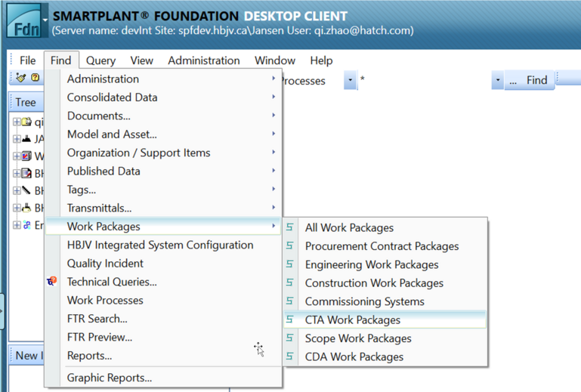Choose HBJV Integrated System Configuration
581x392 pixels.
point(163,245)
